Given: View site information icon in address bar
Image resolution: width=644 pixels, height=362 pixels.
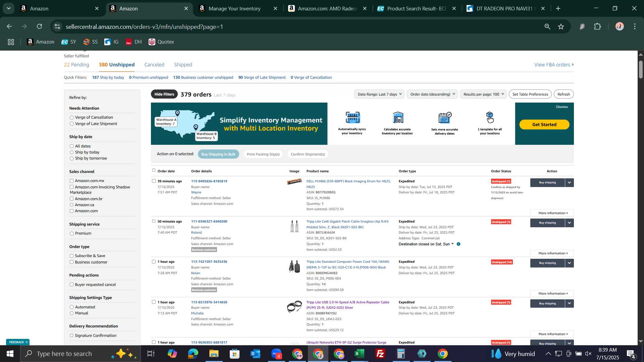Looking at the screenshot, I should click(57, 26).
